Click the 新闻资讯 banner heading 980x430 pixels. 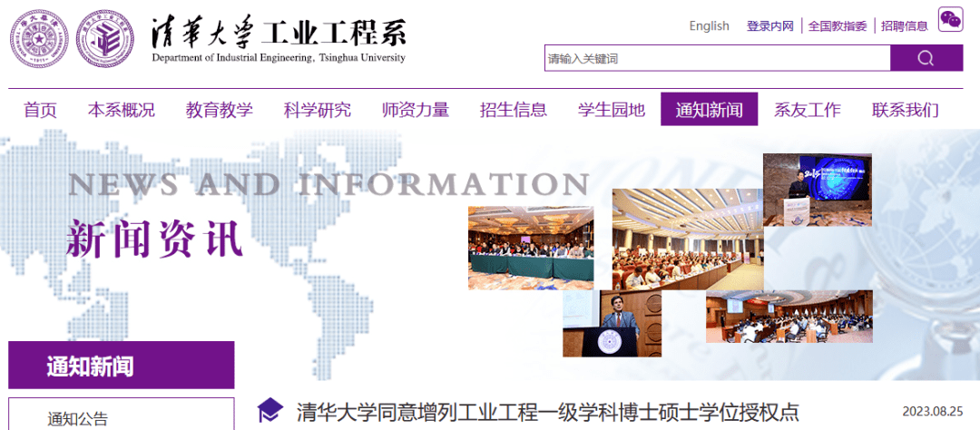tap(154, 239)
